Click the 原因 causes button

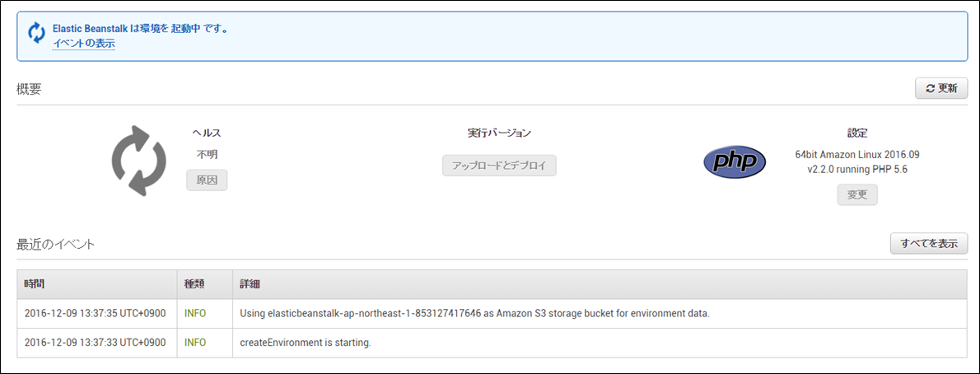207,180
